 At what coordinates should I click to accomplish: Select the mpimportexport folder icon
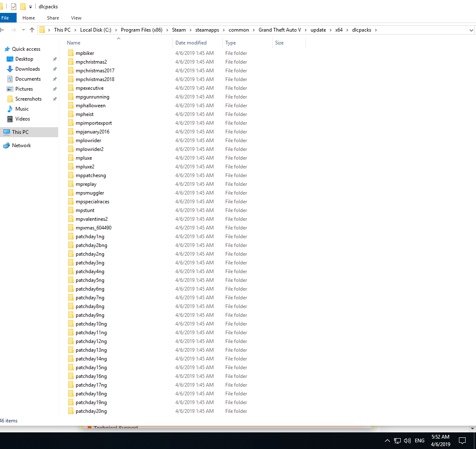pyautogui.click(x=71, y=123)
